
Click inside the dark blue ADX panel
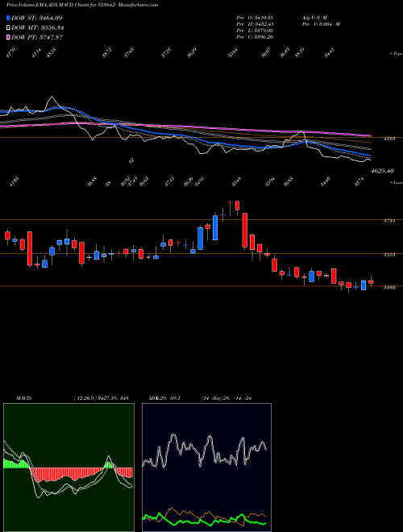[x=206, y=468]
